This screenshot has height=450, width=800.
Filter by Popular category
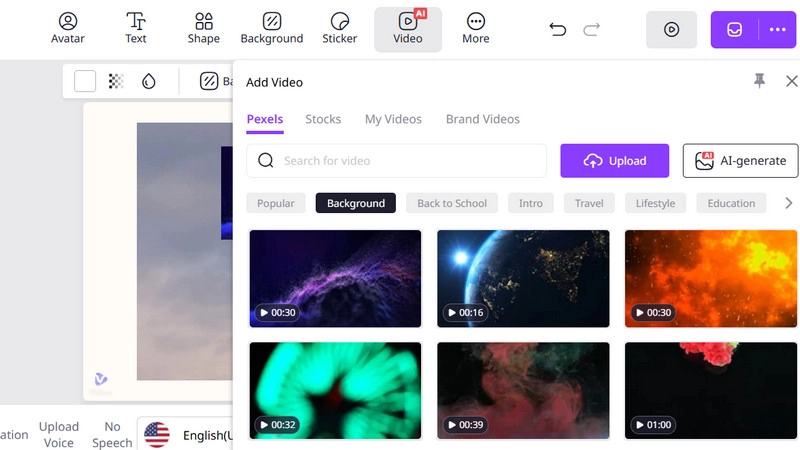(276, 203)
